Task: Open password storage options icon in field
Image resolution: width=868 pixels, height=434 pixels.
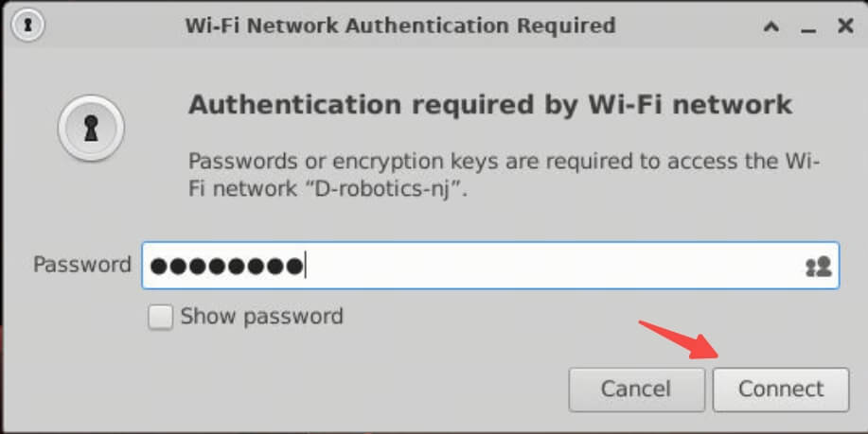Action: coord(818,267)
